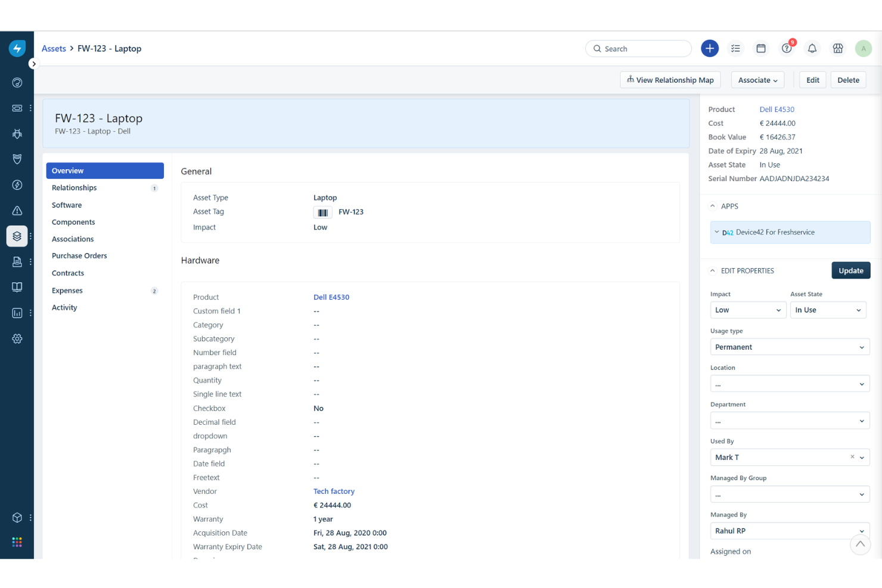Collapse the EDIT PROPERTIES section
The image size is (882, 588).
[x=712, y=270]
